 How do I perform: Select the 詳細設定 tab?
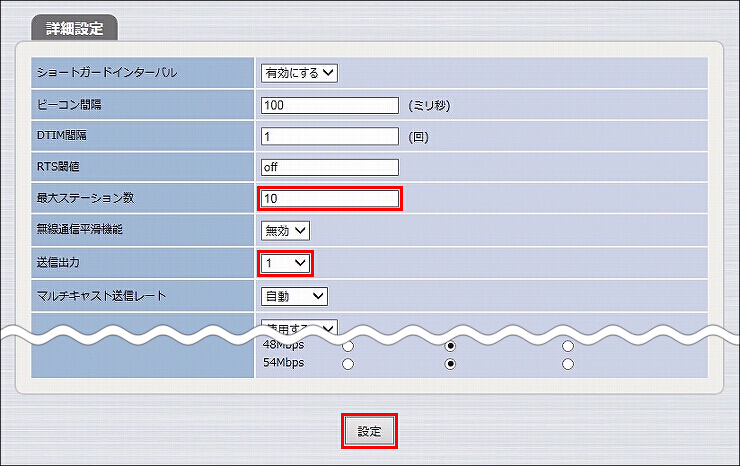[75, 28]
